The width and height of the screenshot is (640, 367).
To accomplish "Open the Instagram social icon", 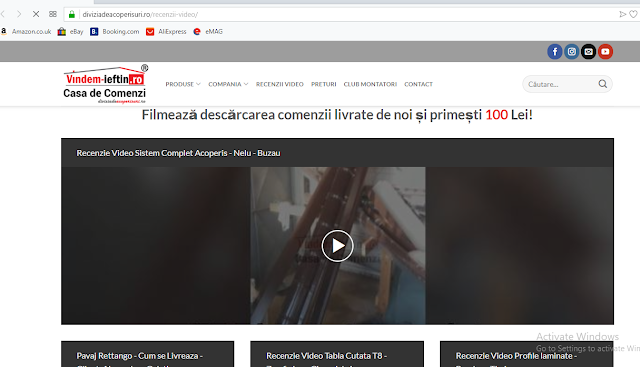I will click(x=571, y=51).
